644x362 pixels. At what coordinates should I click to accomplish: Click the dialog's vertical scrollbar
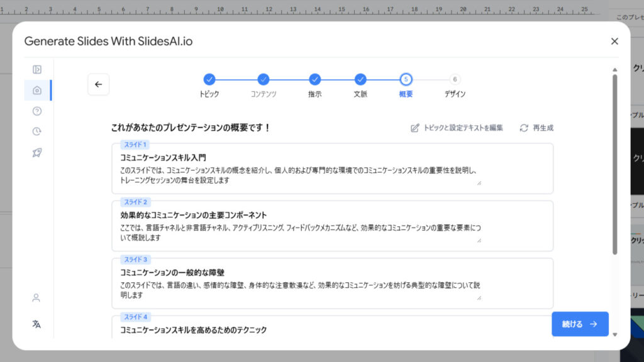pyautogui.click(x=614, y=163)
